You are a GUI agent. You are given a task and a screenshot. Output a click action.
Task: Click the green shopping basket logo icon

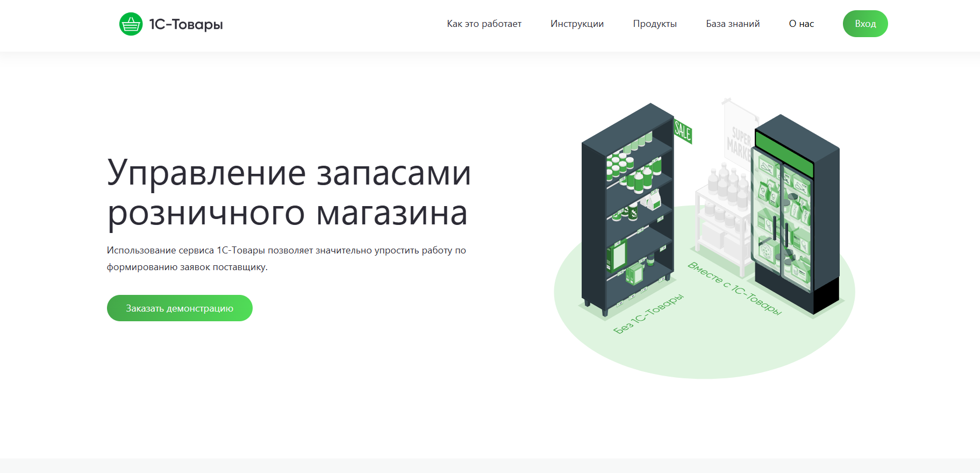click(x=131, y=24)
